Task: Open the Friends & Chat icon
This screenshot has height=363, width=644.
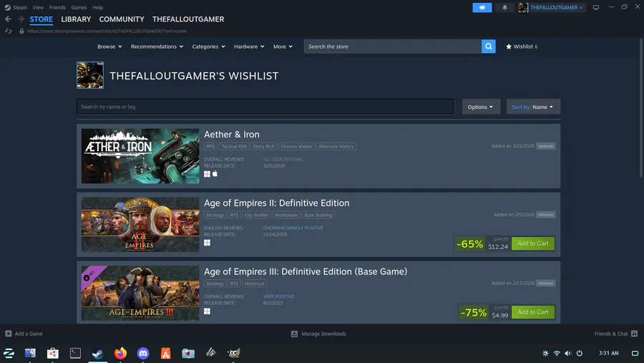Action: 634,334
